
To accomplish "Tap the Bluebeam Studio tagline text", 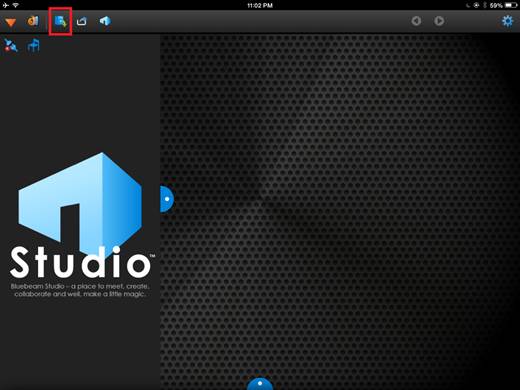I will (x=80, y=290).
